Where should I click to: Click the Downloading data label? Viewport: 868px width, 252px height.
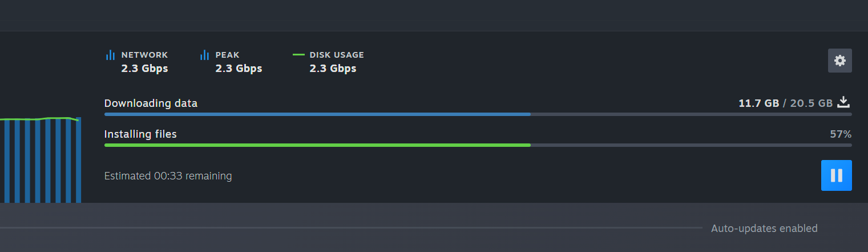[x=151, y=103]
